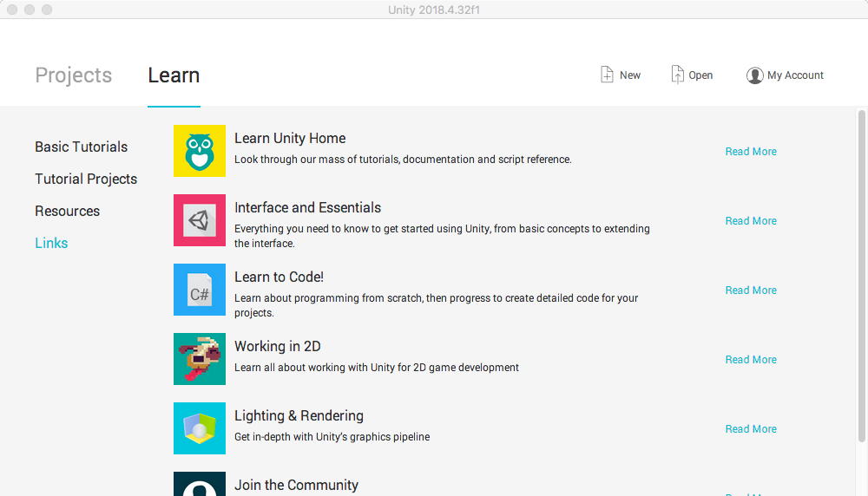
Task: Click the Learn to Code C# icon
Action: click(200, 290)
